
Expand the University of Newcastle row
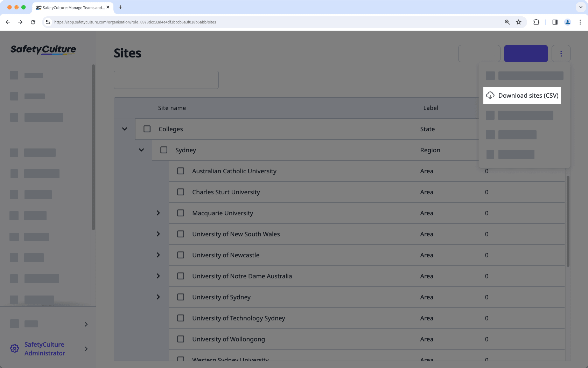click(x=158, y=255)
